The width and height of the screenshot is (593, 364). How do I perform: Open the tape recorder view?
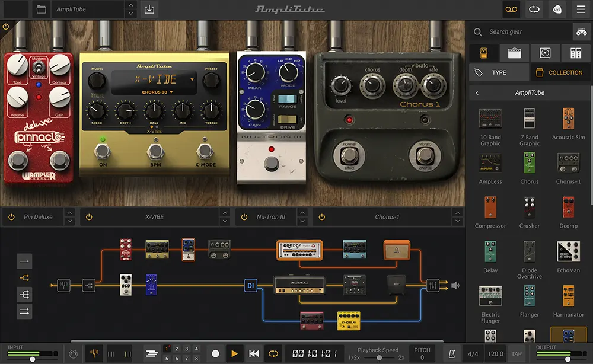pos(511,9)
